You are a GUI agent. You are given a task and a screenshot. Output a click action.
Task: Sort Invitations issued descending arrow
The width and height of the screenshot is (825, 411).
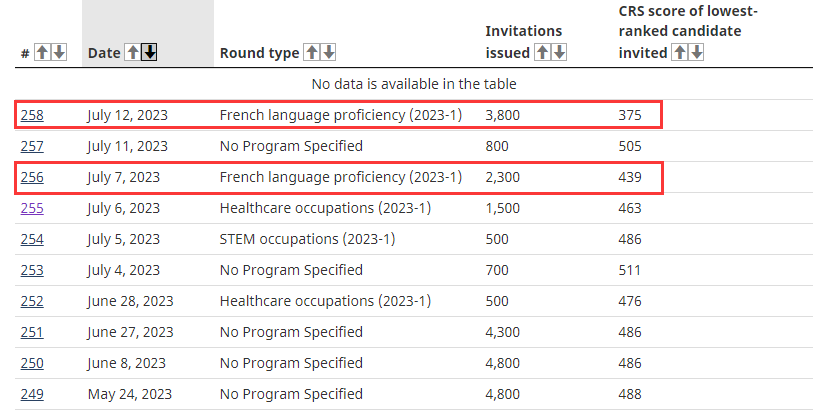click(560, 52)
